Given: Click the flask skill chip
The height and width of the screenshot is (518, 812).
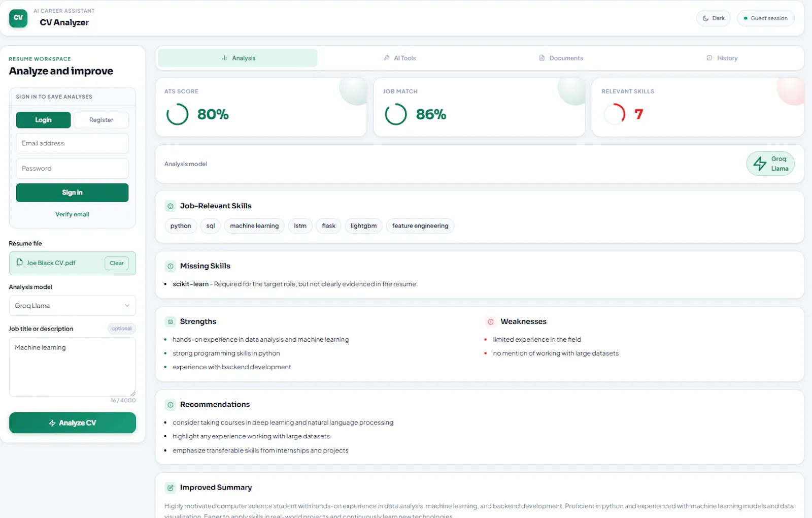Looking at the screenshot, I should pos(328,225).
